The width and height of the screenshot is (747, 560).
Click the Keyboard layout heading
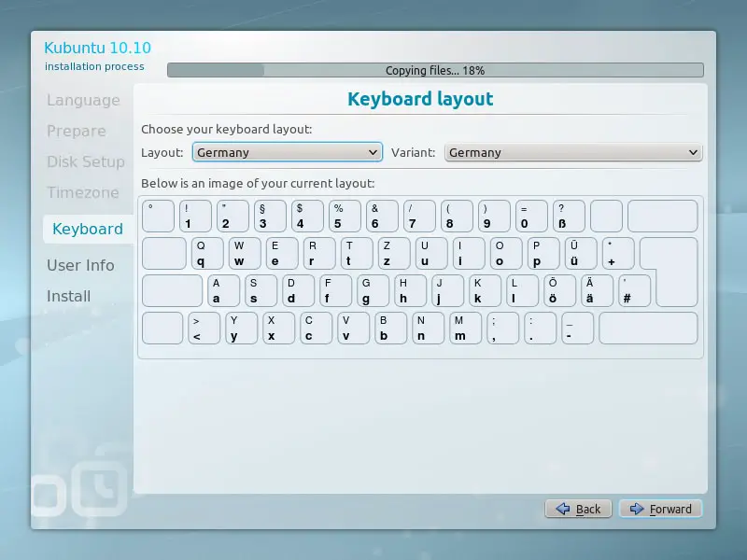tap(420, 99)
